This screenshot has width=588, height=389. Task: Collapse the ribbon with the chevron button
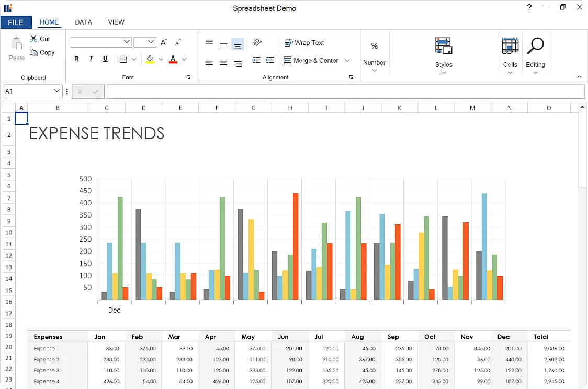point(579,77)
